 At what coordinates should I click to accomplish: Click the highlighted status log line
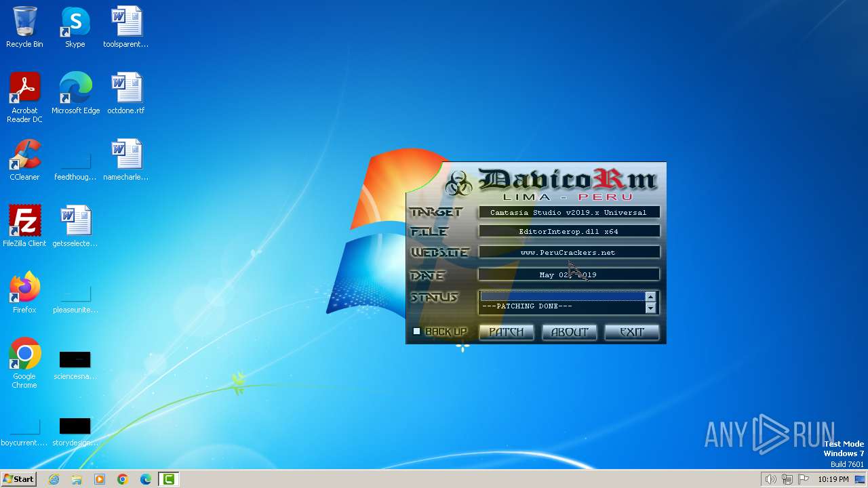(x=563, y=296)
